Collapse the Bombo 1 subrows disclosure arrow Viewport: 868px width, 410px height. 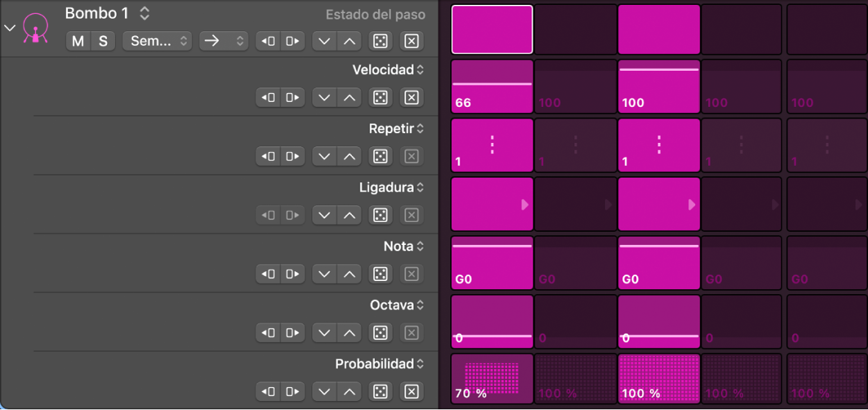tap(10, 28)
